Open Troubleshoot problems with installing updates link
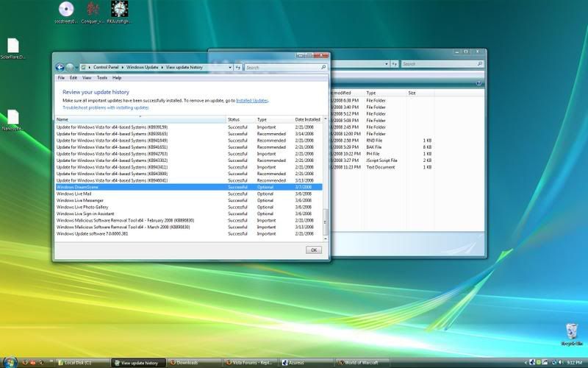588x368 pixels. (106, 107)
